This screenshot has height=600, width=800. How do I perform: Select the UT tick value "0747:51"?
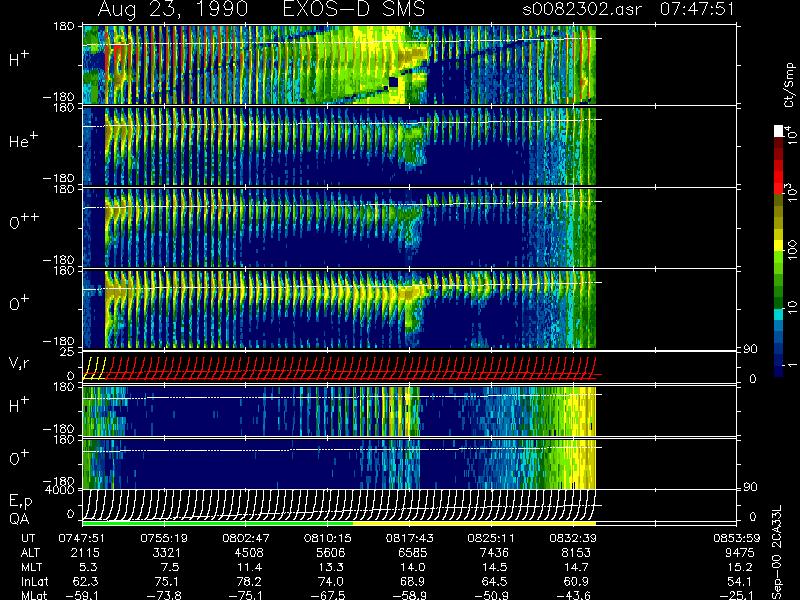tap(82, 538)
